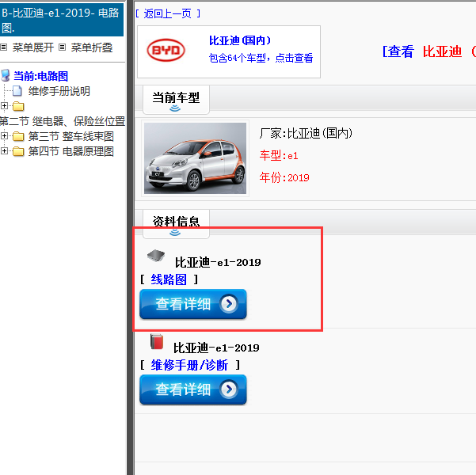Click 比亚迪-e1-2019 title above 维修手册/诊断
Image resolution: width=476 pixels, height=475 pixels.
(x=216, y=348)
